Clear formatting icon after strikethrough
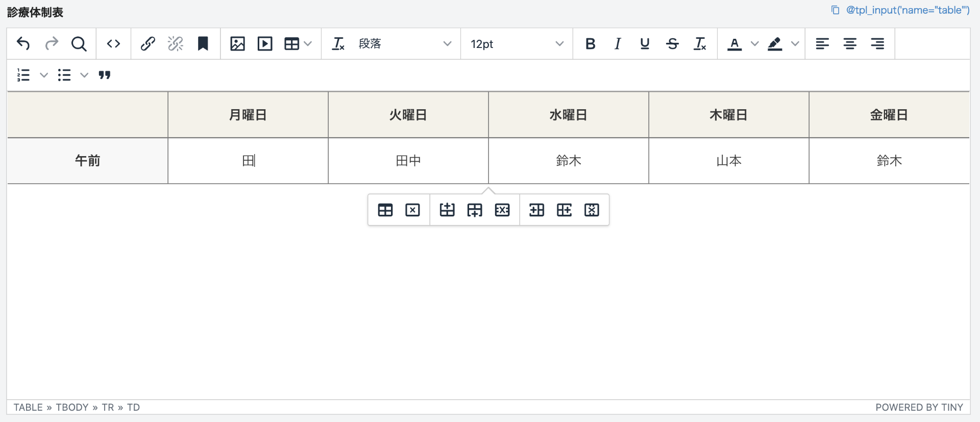The height and width of the screenshot is (422, 980). coord(700,44)
